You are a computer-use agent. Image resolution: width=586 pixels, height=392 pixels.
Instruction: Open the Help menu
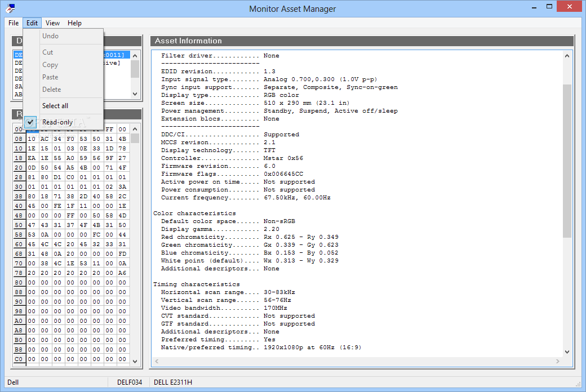74,23
